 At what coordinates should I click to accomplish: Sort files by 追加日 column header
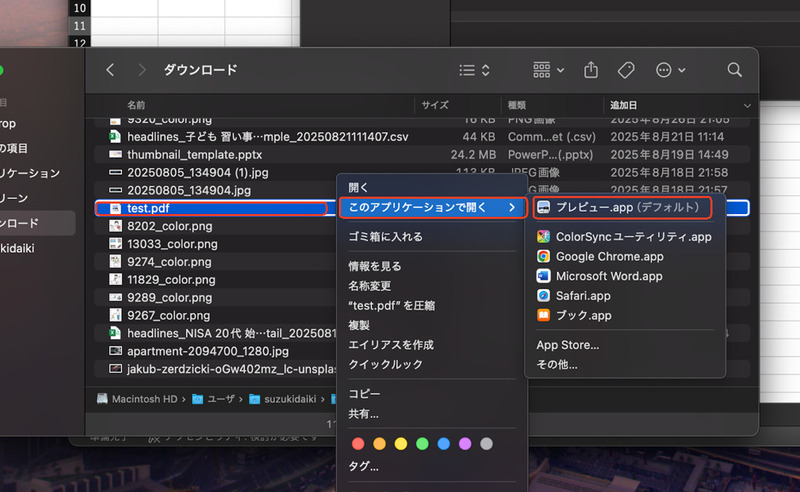628,105
